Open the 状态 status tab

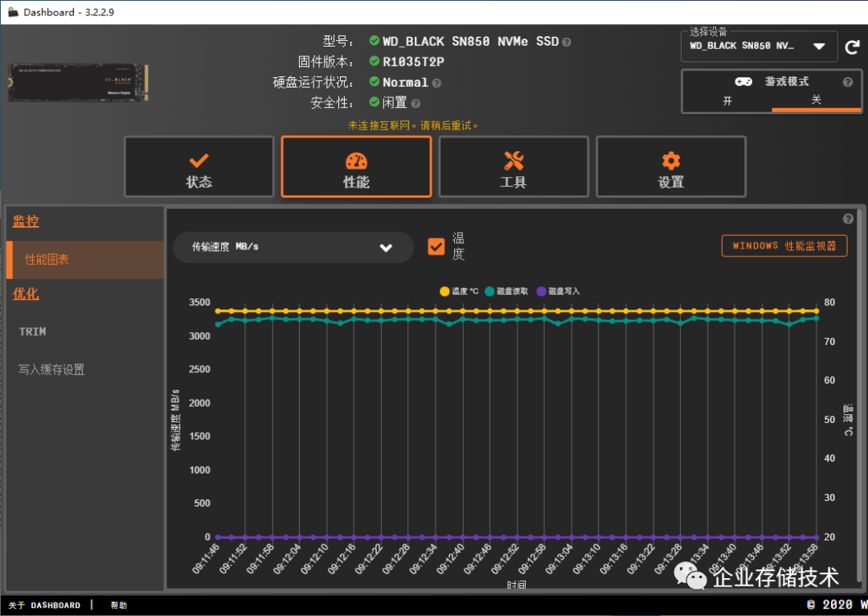[199, 166]
